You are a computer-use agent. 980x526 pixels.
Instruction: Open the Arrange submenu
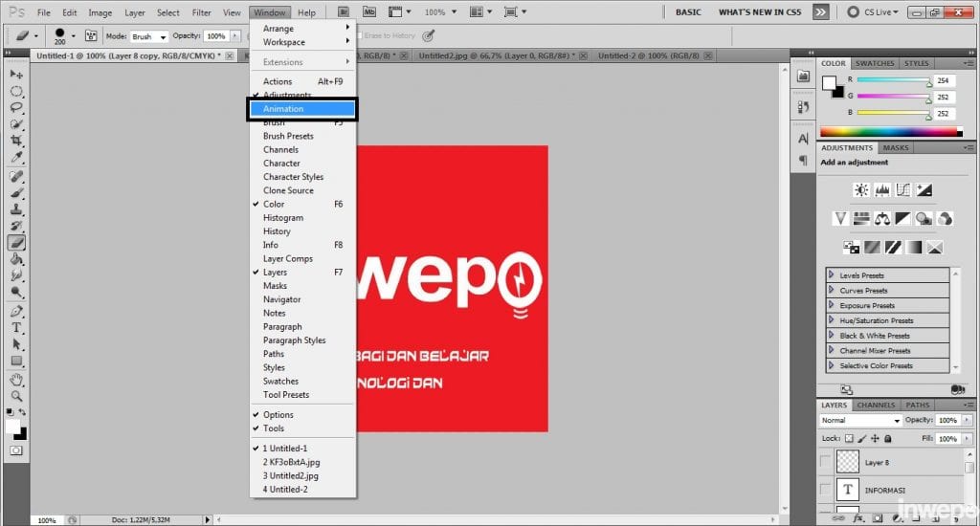pyautogui.click(x=303, y=29)
